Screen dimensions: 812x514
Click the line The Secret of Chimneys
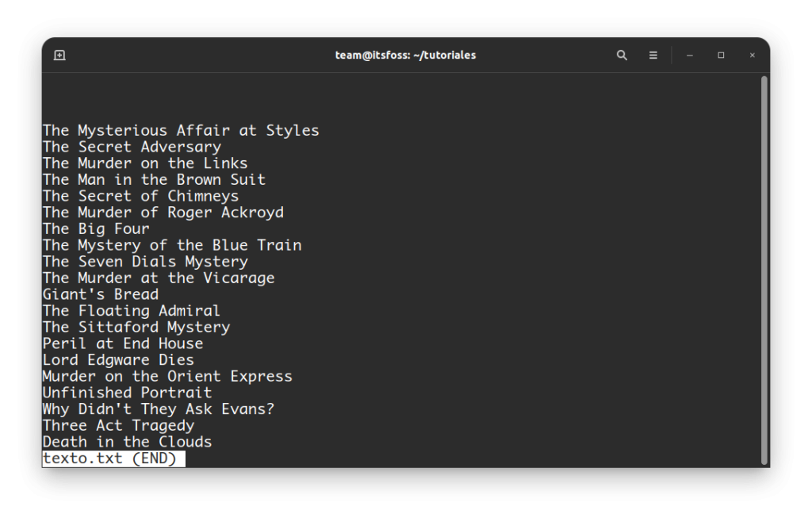point(140,196)
